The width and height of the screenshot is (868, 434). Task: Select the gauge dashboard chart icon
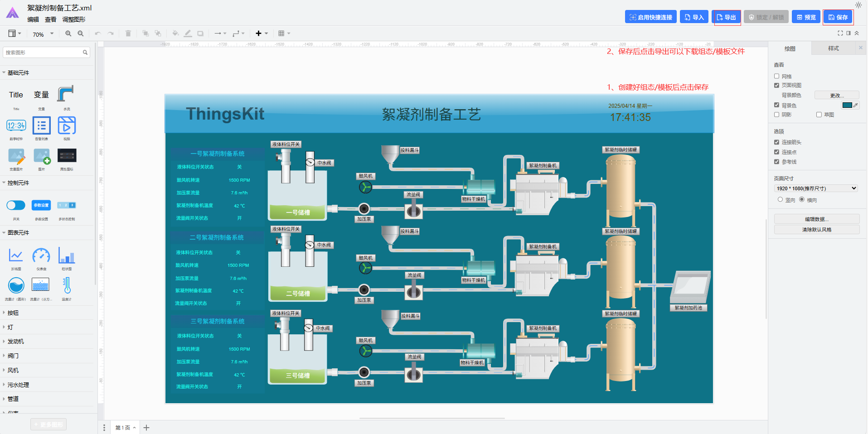(x=41, y=256)
